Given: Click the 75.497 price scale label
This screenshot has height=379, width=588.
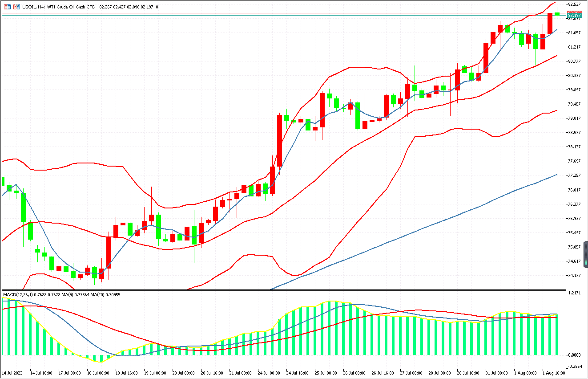Looking at the screenshot, I should click(x=573, y=232).
